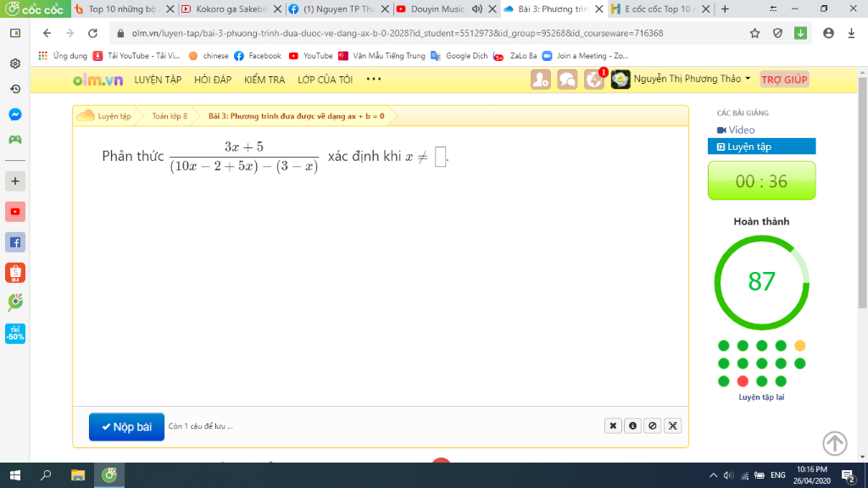
Task: Bookmark this page with the star
Action: click(754, 33)
